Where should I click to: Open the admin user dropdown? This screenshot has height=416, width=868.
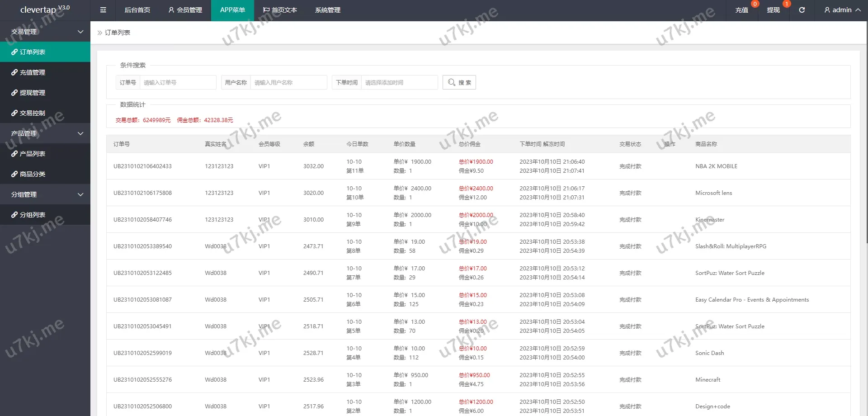[842, 10]
